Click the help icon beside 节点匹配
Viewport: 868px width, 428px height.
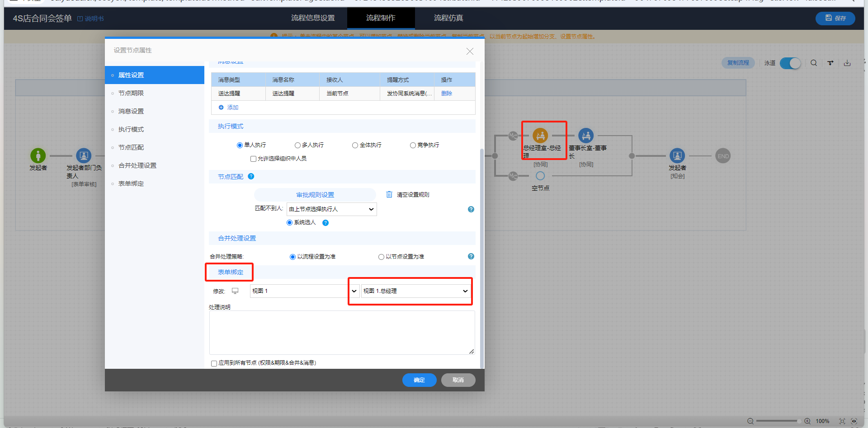[251, 176]
